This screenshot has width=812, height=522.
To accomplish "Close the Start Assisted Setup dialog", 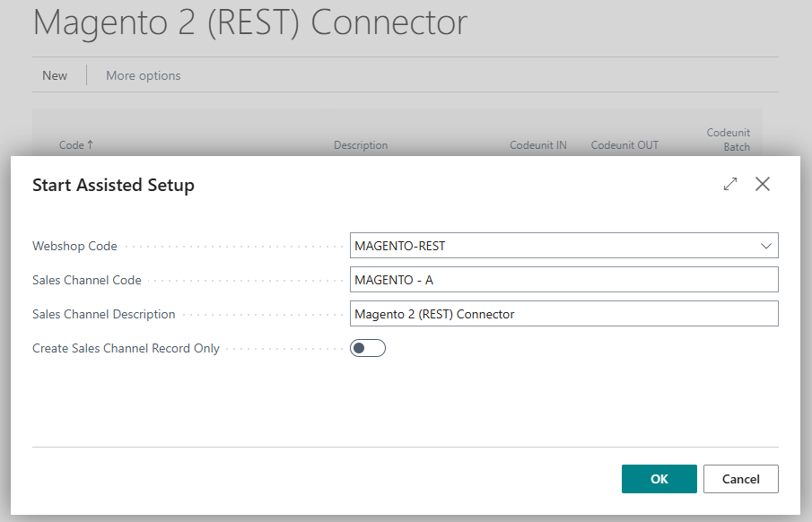I will (x=763, y=184).
